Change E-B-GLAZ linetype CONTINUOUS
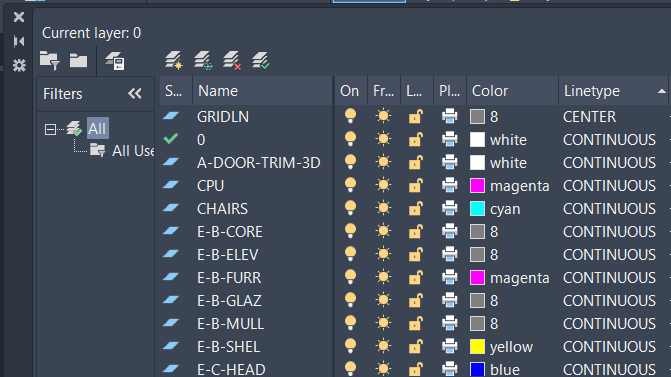This screenshot has width=671, height=377. coord(609,301)
